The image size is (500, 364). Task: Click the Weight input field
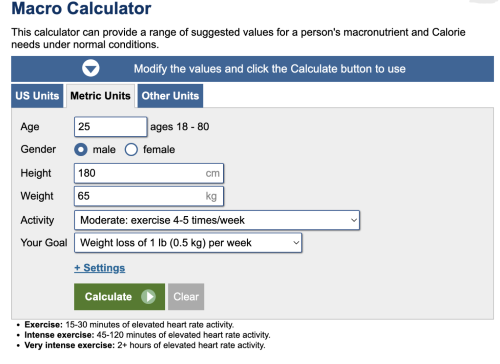(x=149, y=196)
